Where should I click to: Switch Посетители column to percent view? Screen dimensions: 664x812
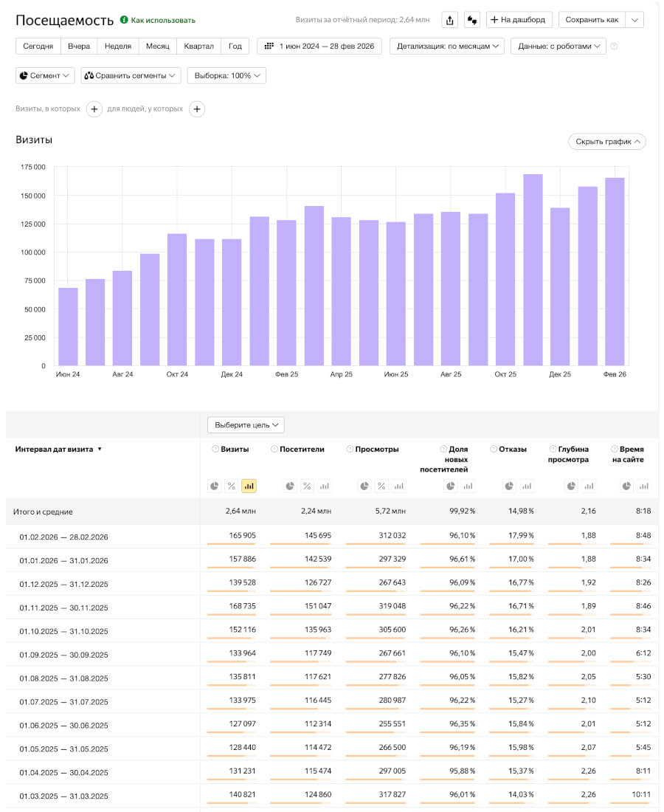307,486
